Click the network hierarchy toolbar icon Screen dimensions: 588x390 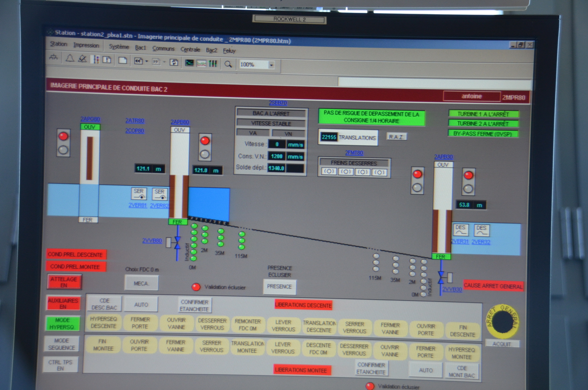pyautogui.click(x=53, y=59)
